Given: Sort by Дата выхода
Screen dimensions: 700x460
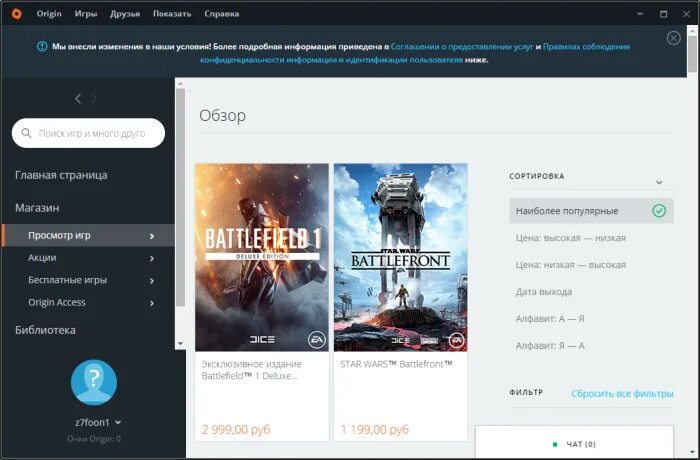Looking at the screenshot, I should [544, 292].
